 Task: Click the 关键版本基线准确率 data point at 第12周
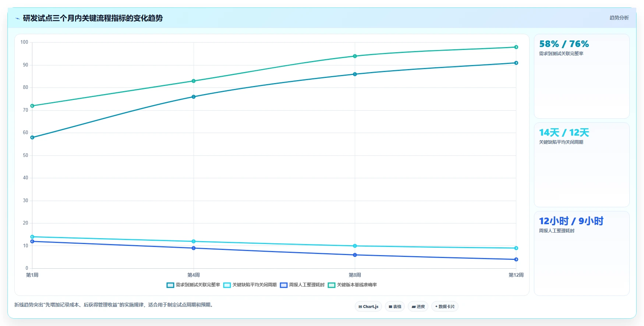(x=516, y=47)
